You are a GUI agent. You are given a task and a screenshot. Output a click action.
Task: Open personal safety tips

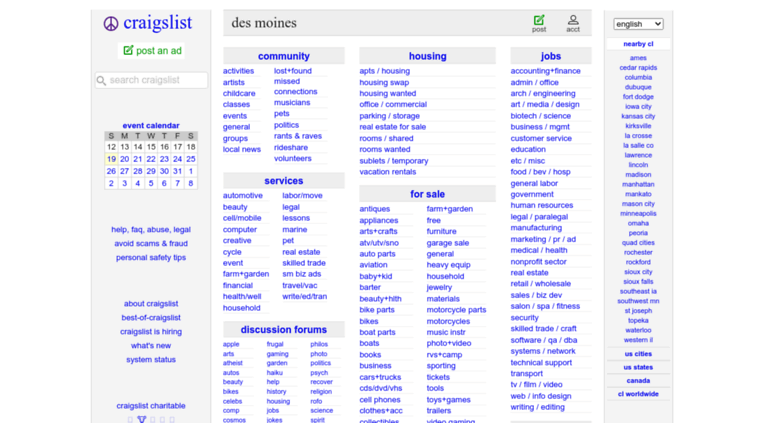[151, 257]
